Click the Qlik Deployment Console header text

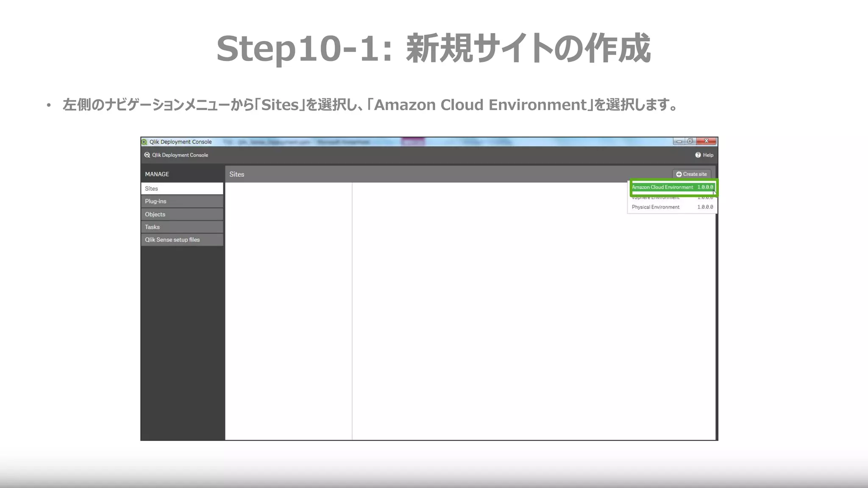point(180,155)
